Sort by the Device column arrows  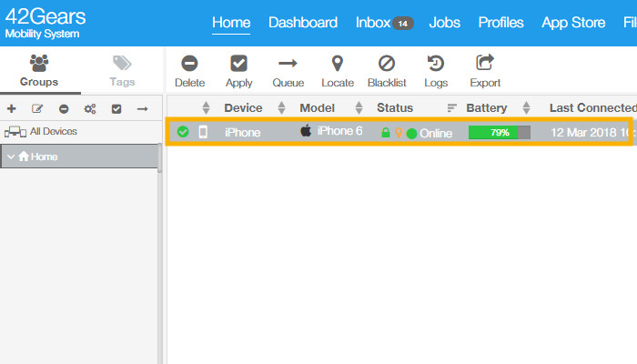tap(281, 107)
